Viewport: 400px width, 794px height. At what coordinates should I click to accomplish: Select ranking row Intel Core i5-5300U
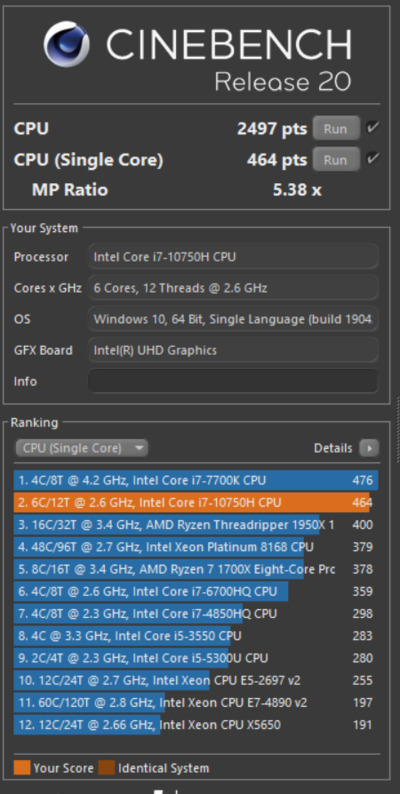[x=196, y=658]
